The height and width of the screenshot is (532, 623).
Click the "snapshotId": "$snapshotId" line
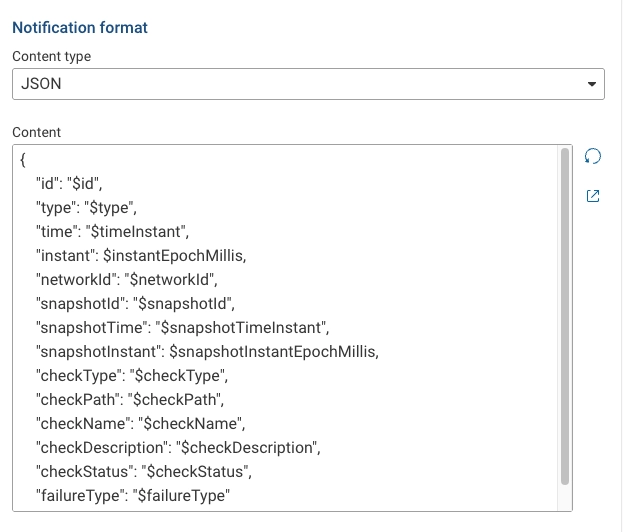(135, 304)
